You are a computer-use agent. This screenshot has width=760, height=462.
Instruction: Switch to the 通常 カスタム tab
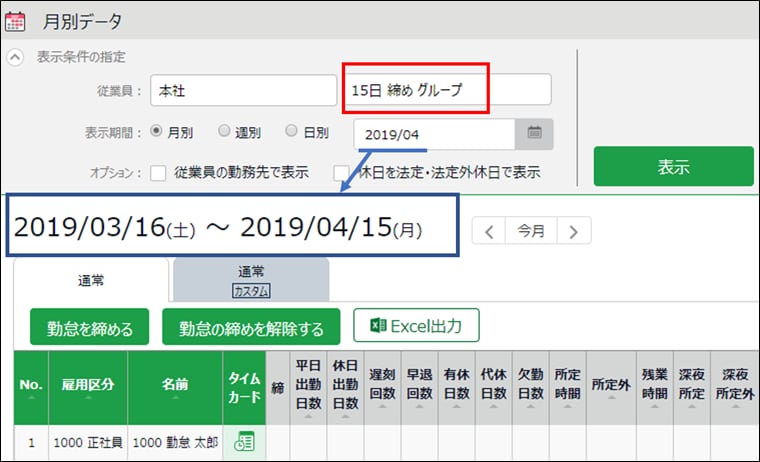pyautogui.click(x=251, y=281)
